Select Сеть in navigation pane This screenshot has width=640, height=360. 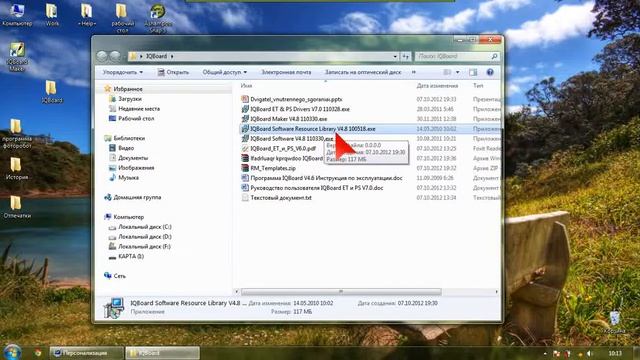(119, 276)
